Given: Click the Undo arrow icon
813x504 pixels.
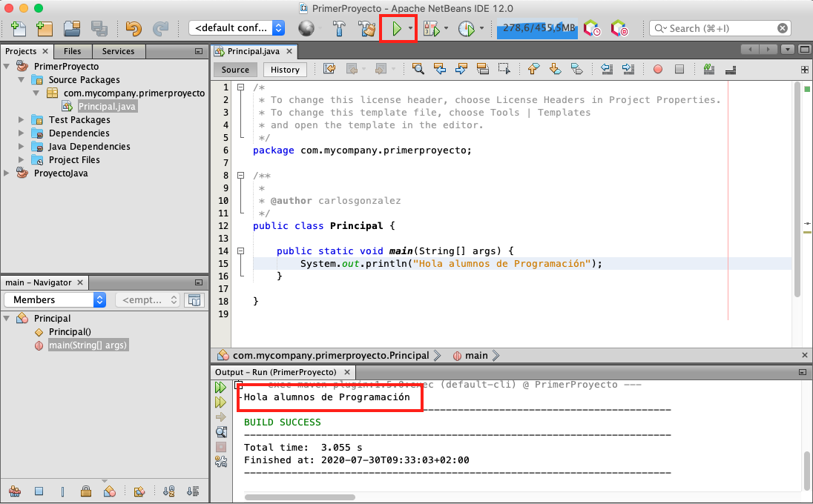Looking at the screenshot, I should [134, 28].
